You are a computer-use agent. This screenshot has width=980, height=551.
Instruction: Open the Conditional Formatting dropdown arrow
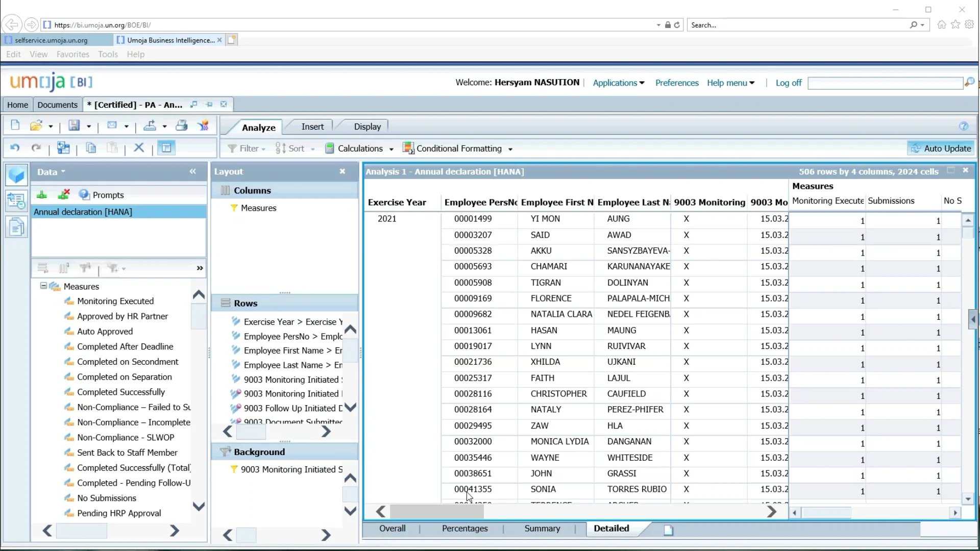pos(510,149)
